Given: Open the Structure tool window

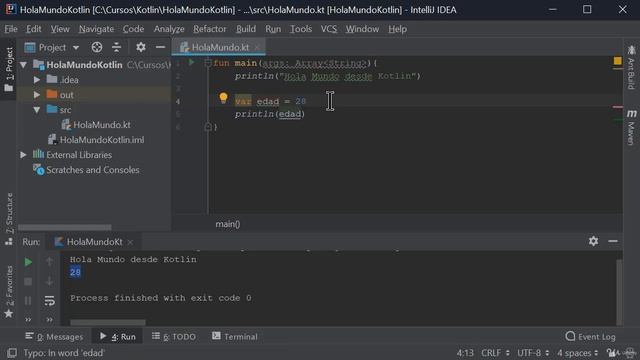Looking at the screenshot, I should [x=9, y=218].
